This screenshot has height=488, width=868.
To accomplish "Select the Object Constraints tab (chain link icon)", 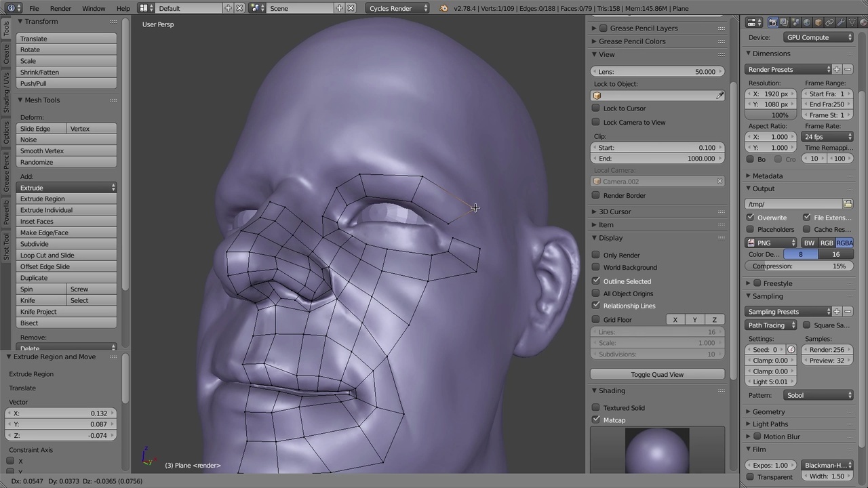I will (830, 22).
